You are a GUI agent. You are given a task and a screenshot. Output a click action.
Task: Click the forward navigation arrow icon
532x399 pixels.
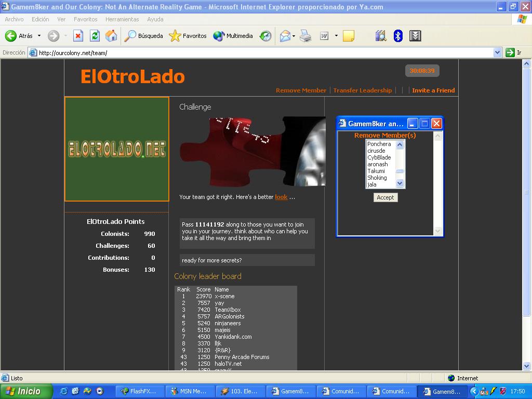coord(54,36)
